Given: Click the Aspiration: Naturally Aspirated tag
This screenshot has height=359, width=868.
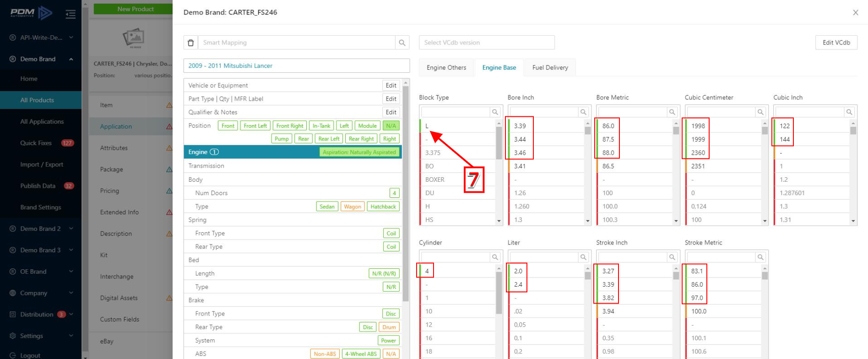Looking at the screenshot, I should click(359, 152).
